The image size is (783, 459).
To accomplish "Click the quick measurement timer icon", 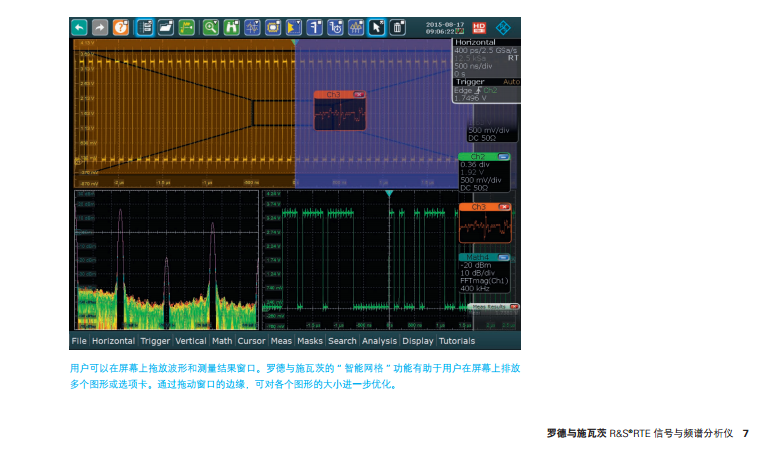I will (x=335, y=27).
